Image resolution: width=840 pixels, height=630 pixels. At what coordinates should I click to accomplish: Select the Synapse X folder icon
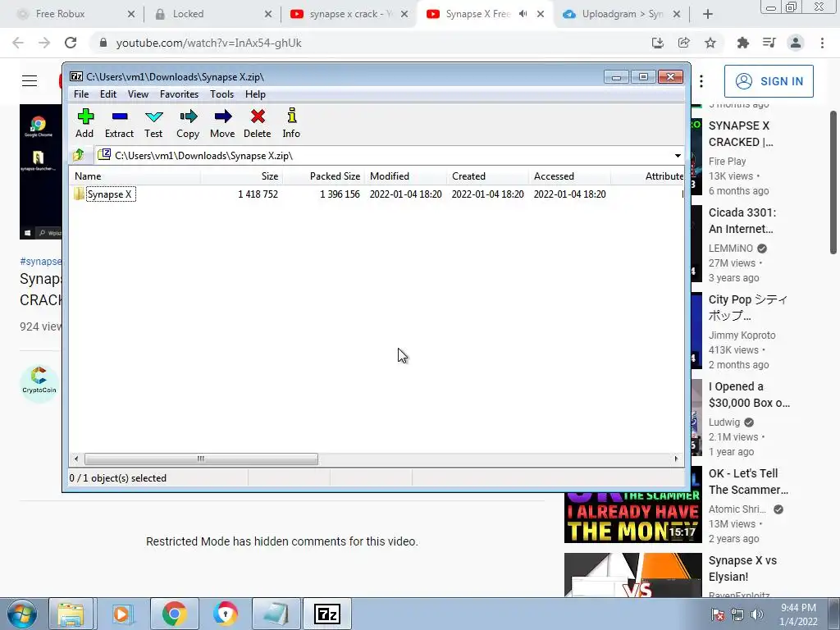80,194
